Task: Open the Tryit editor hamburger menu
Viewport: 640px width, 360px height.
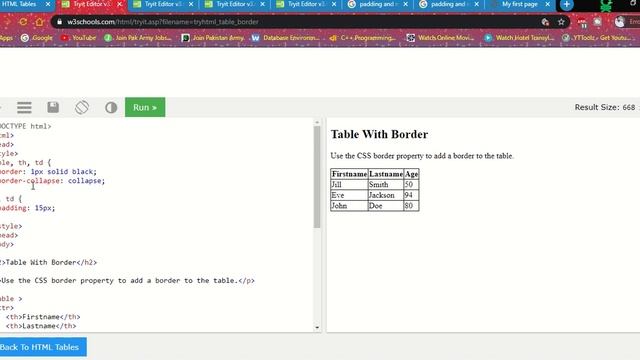Action: [24, 107]
